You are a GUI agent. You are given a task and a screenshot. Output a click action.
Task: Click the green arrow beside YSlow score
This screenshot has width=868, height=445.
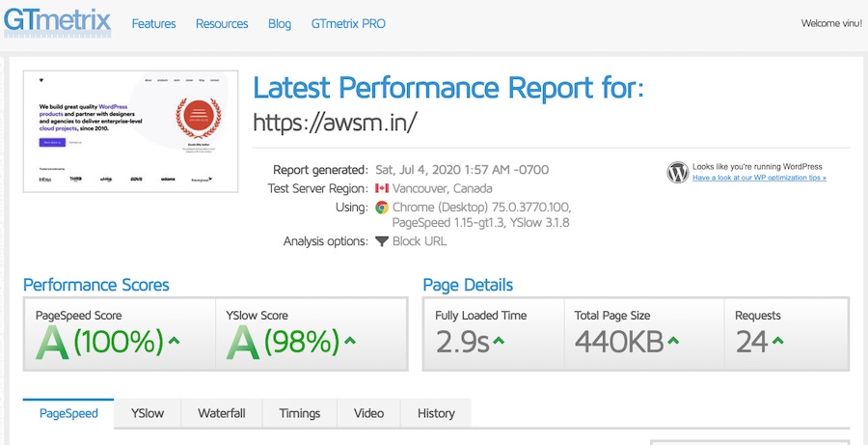(349, 341)
